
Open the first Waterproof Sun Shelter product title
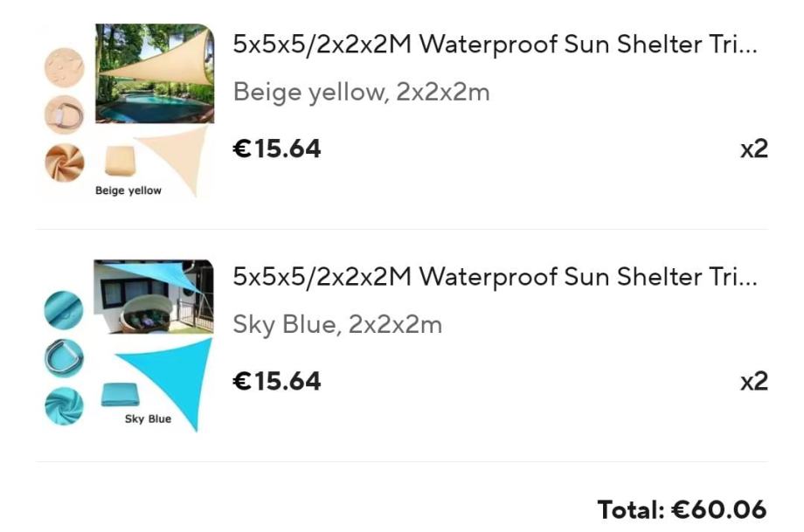coord(495,45)
